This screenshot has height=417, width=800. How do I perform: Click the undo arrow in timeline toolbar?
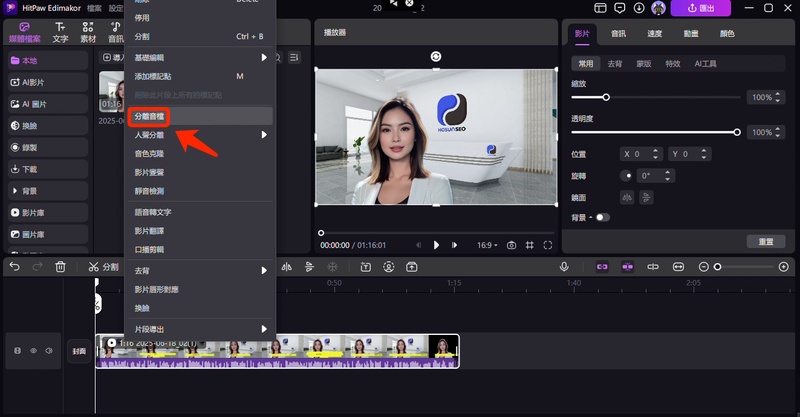13,267
